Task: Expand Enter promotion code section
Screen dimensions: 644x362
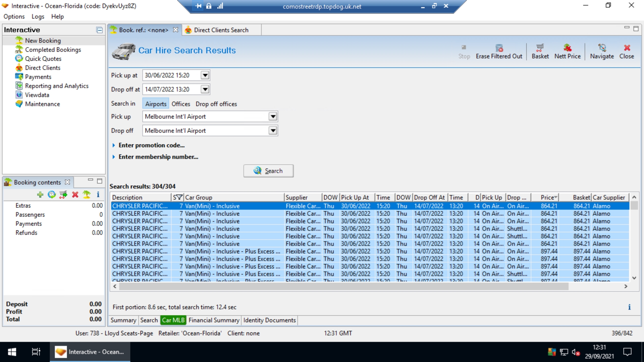Action: point(151,145)
